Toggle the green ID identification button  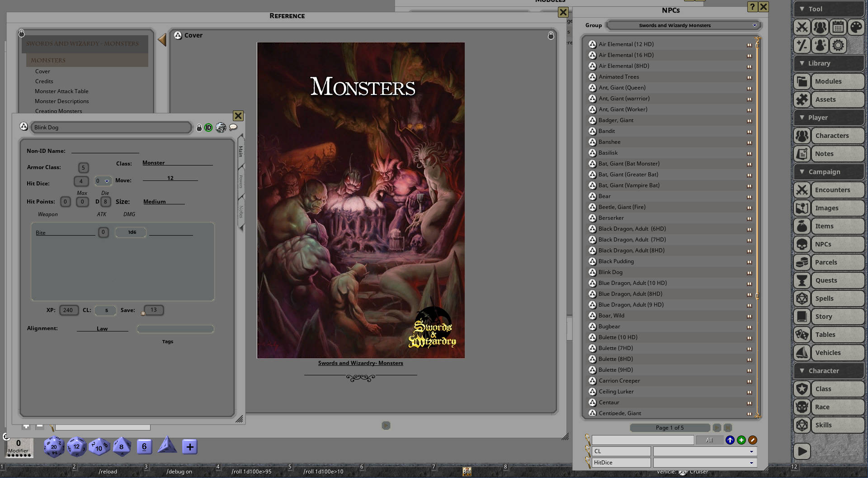coord(208,128)
